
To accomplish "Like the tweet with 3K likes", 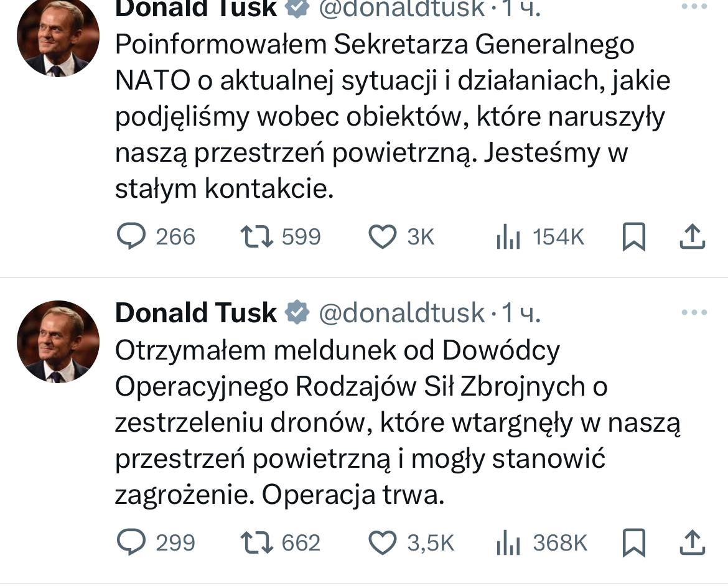I will 382,237.
